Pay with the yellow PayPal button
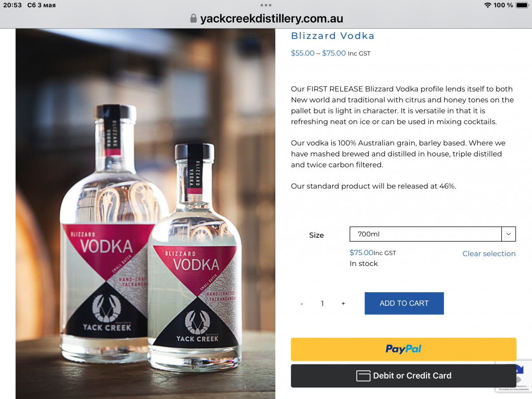The width and height of the screenshot is (532, 399). click(403, 349)
